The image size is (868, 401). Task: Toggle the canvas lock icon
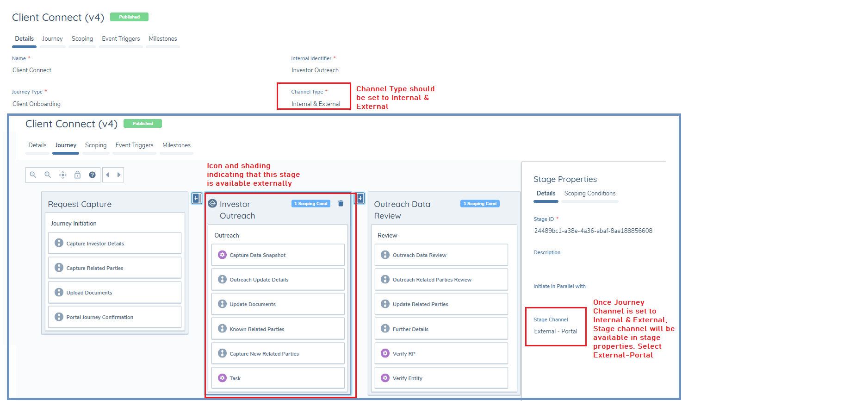click(x=78, y=175)
